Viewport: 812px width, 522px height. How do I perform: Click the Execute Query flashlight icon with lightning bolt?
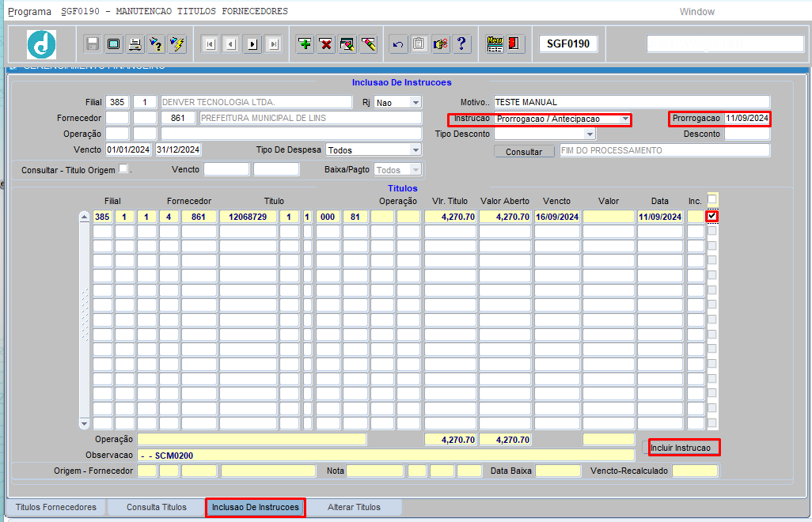coord(177,44)
